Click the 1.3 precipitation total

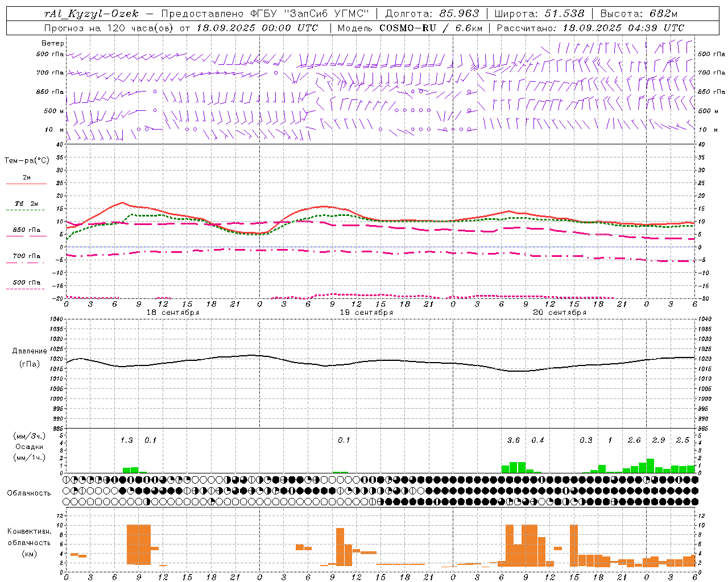pyautogui.click(x=126, y=440)
